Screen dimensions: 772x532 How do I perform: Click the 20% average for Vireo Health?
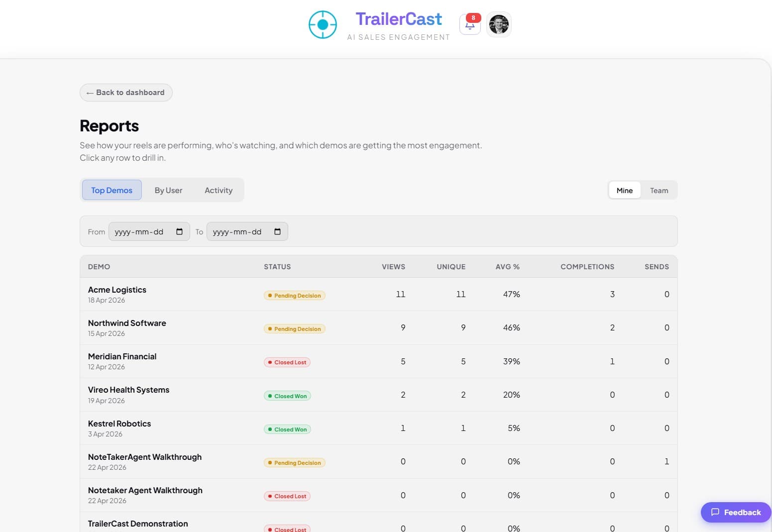point(511,395)
